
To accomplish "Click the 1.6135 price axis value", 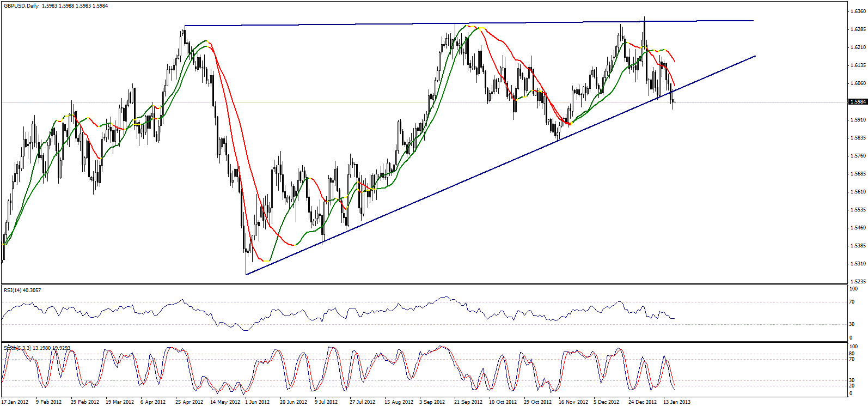I will tap(858, 65).
